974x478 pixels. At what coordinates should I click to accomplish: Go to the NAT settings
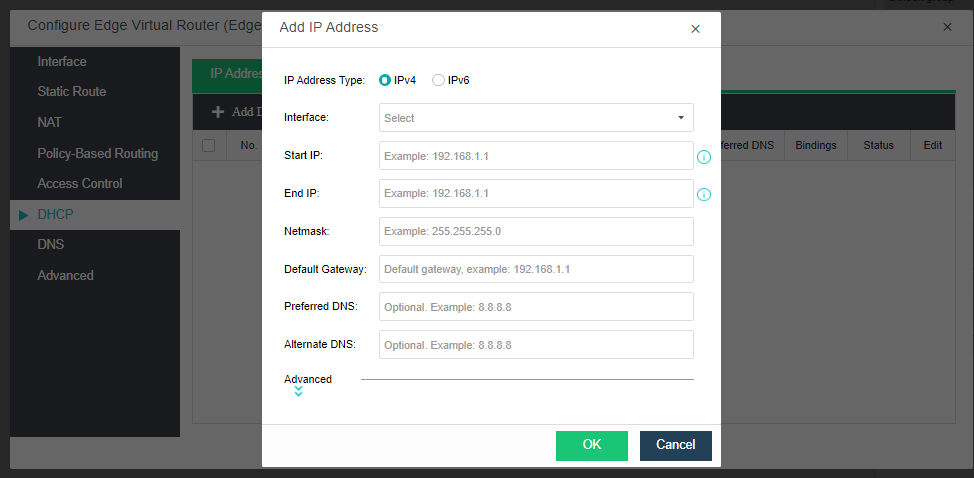49,122
